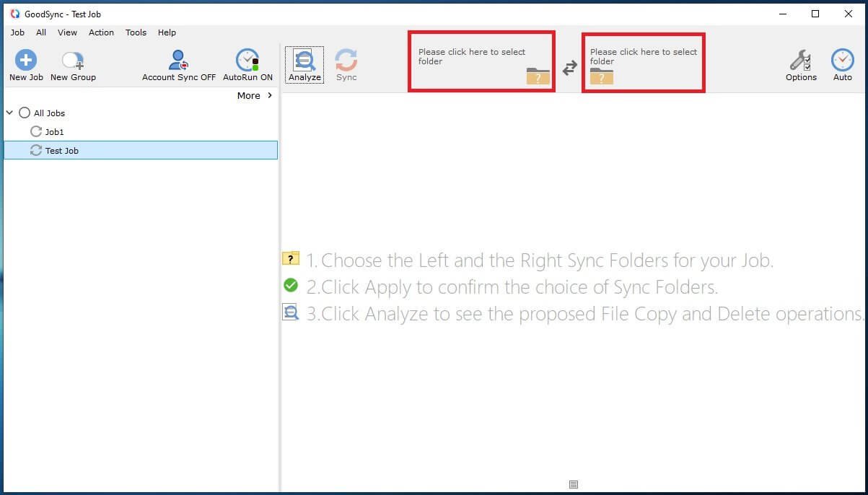The image size is (868, 495).
Task: Open the Job menu
Action: pos(17,32)
